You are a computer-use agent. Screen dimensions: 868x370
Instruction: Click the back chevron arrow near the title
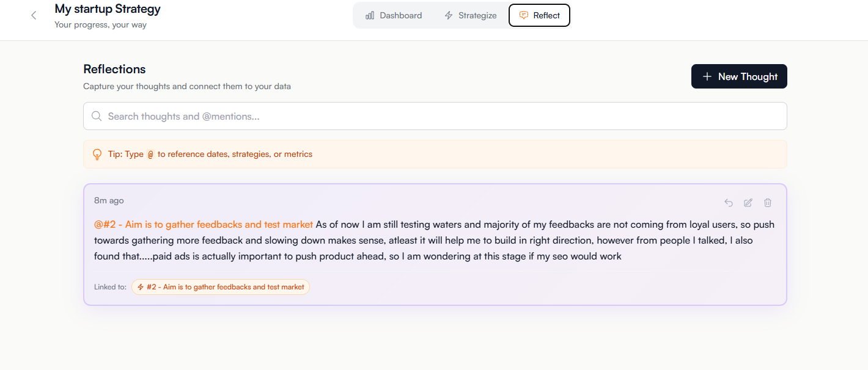34,15
